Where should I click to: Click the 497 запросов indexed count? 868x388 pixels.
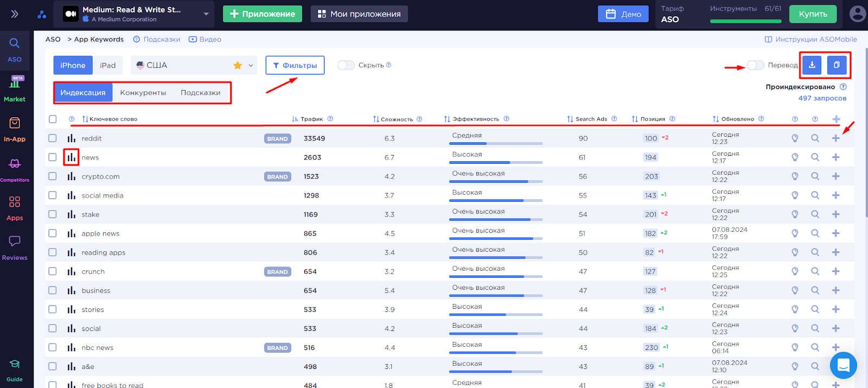tap(822, 98)
